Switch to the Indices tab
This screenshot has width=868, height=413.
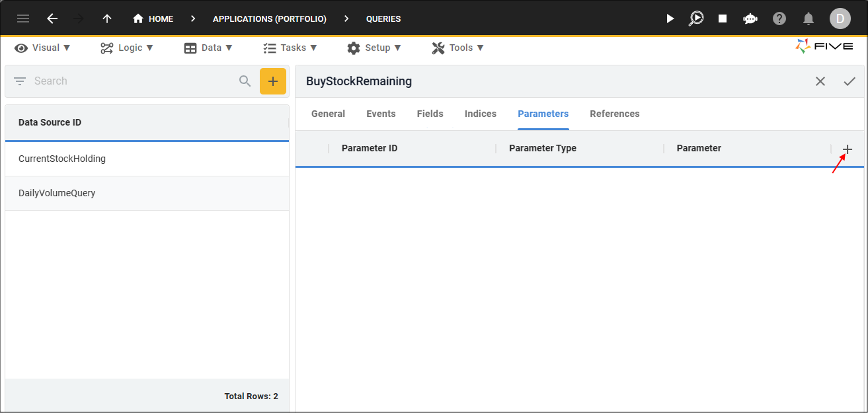(481, 114)
